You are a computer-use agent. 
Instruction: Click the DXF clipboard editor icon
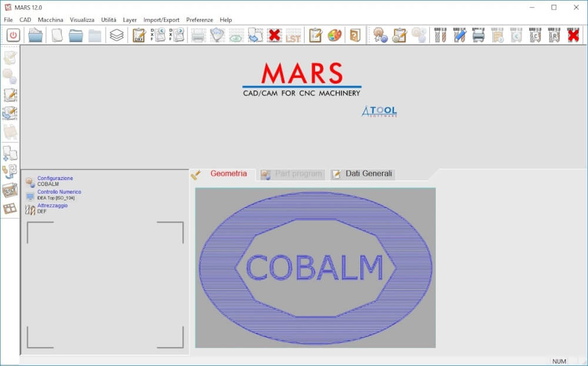point(139,35)
